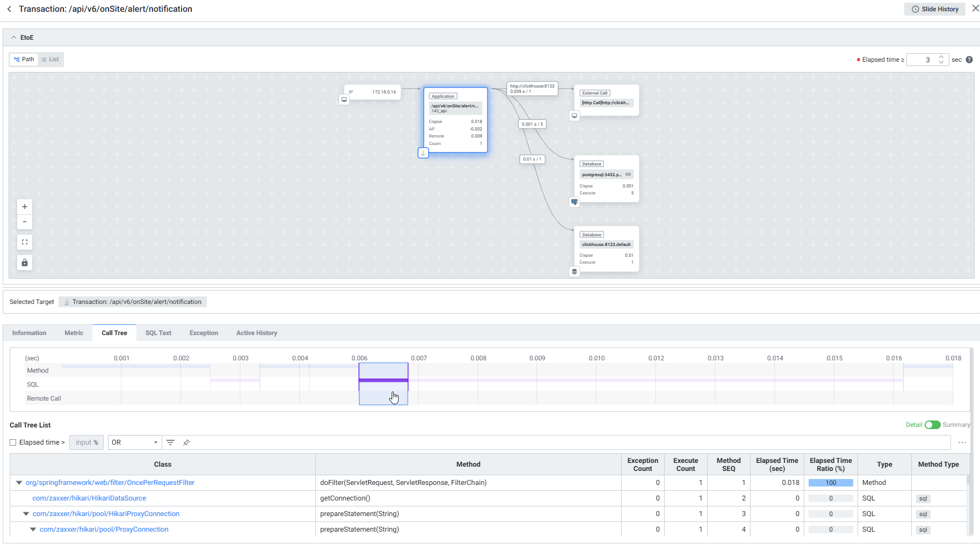
Task: Zoom in on the path diagram
Action: (25, 207)
